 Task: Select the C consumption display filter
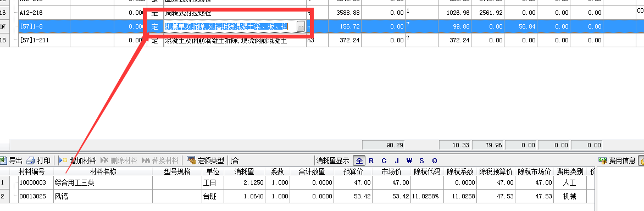(x=384, y=160)
